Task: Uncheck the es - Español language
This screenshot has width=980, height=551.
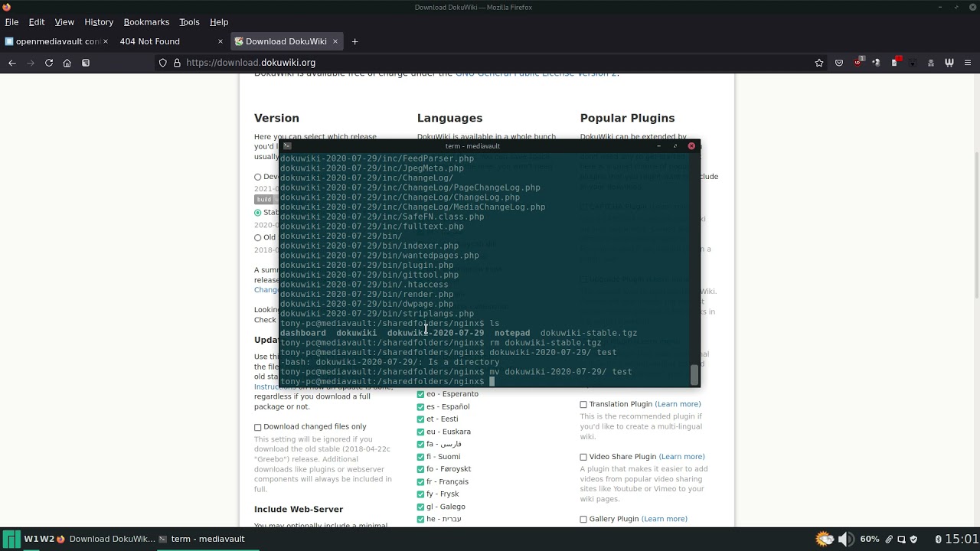Action: click(420, 407)
